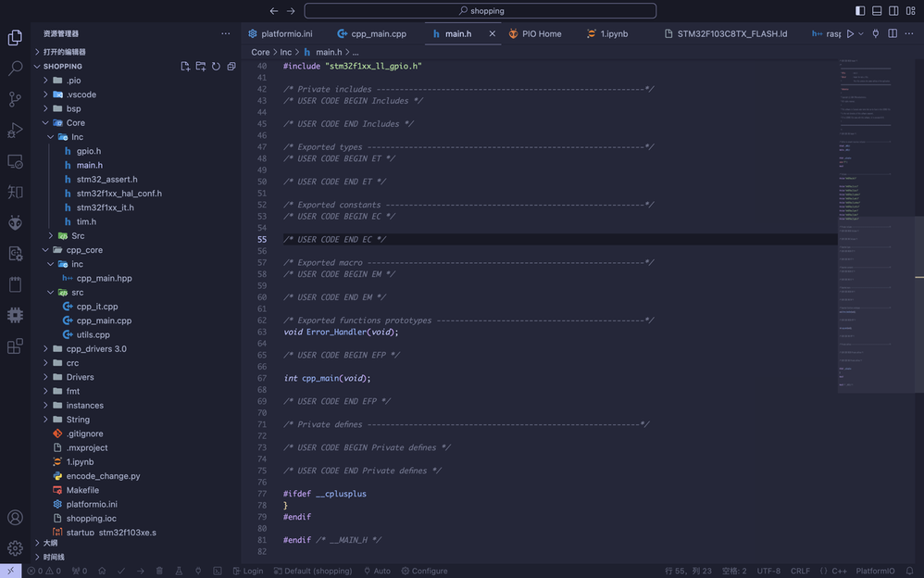Toggle the bottom panel layout button
This screenshot has height=578, width=924.
click(x=877, y=11)
